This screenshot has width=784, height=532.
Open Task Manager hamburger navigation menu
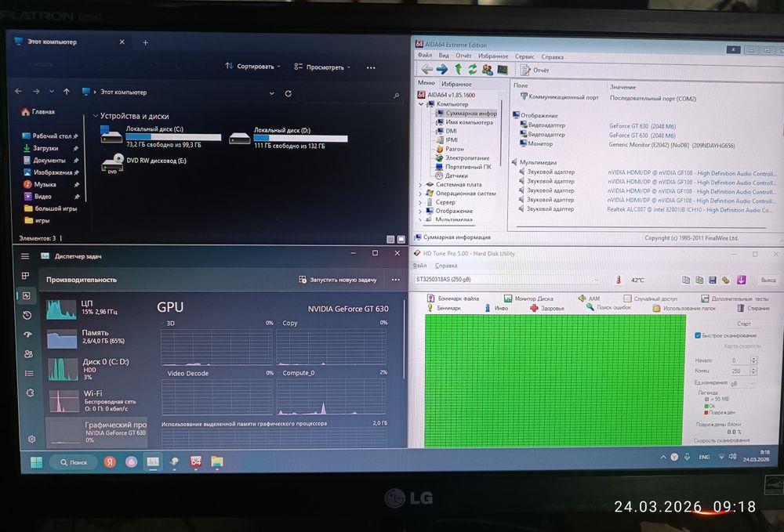[25, 256]
